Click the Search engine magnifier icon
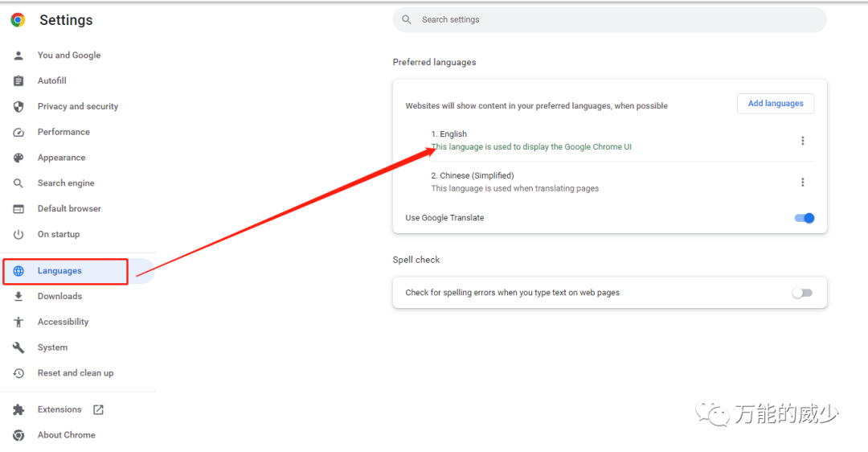The width and height of the screenshot is (868, 452). 18,183
